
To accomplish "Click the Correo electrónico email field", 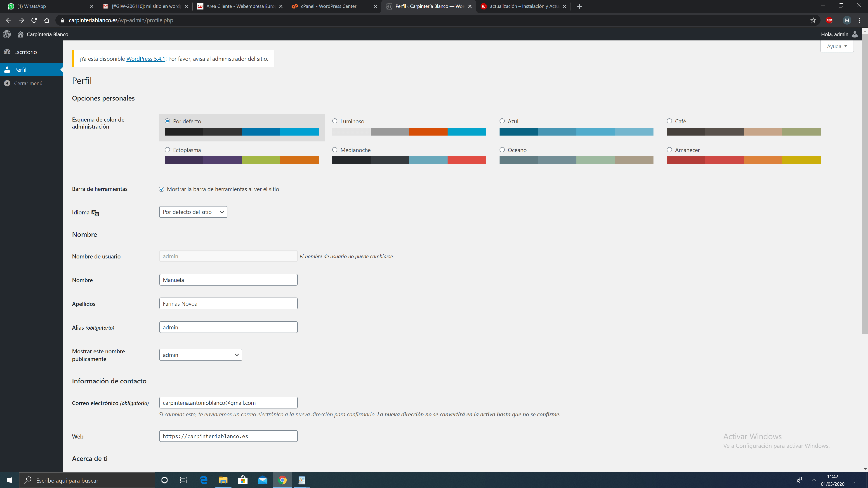I will 228,403.
